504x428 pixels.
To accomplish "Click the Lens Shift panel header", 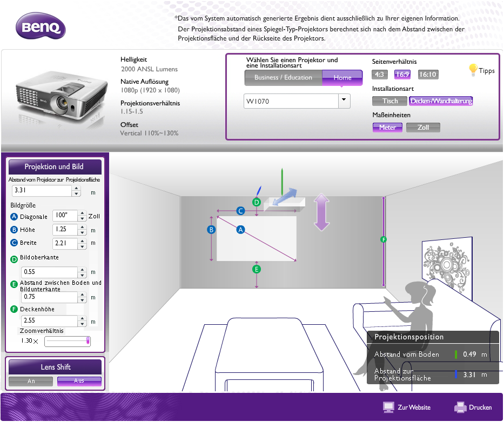I will point(55,367).
